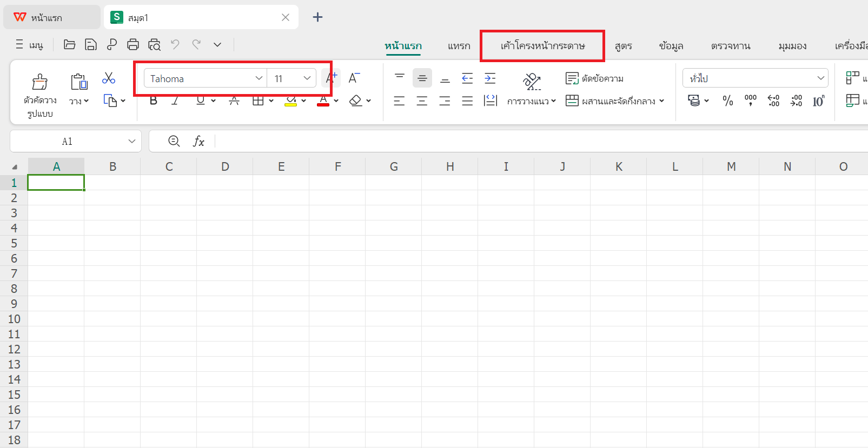Open เค้าโครงหน้ากระดาษ (Page Layout) tab

[543, 46]
